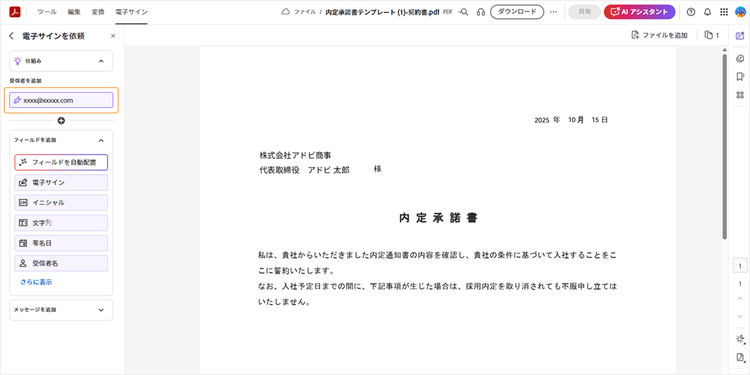Collapse the フィールドを追加 section
750x375 pixels.
(x=101, y=140)
